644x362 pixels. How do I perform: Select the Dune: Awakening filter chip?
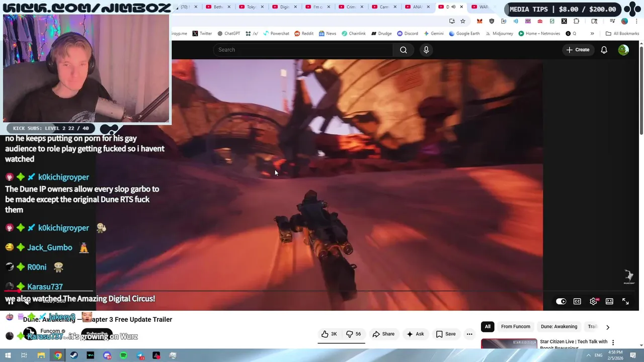[559, 327]
